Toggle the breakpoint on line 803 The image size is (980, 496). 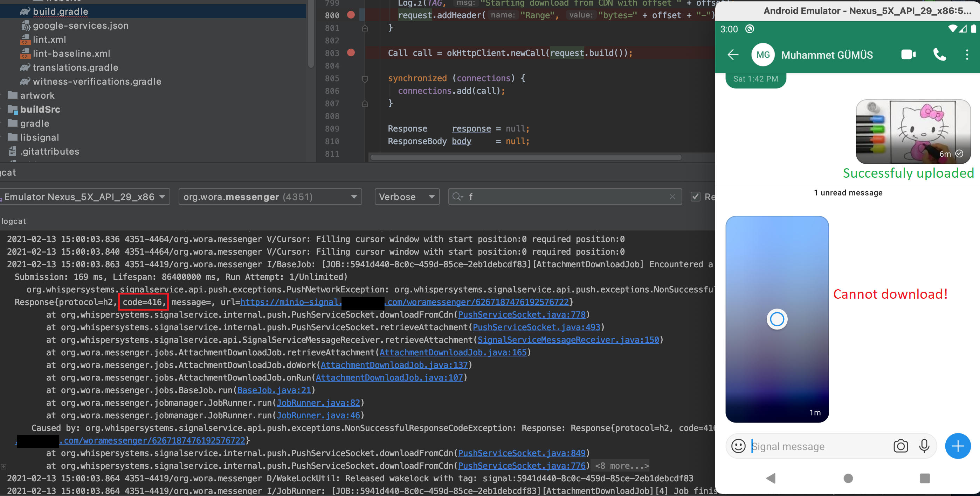(x=351, y=53)
